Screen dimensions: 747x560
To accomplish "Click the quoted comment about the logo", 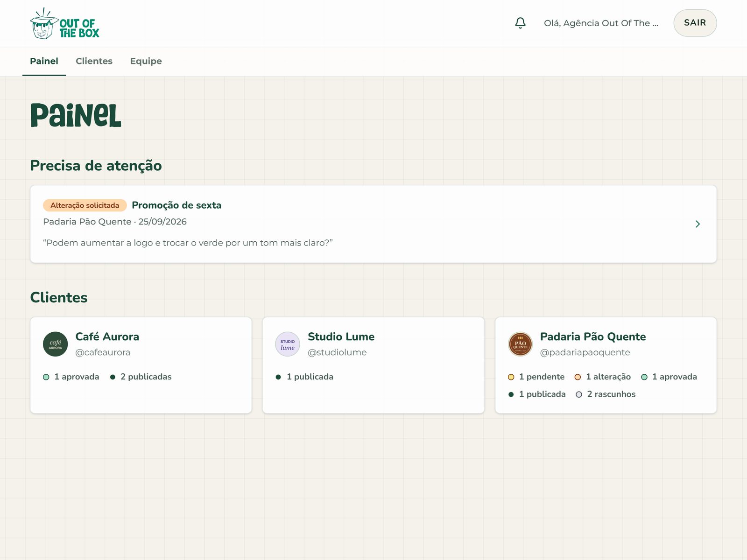I will point(188,243).
